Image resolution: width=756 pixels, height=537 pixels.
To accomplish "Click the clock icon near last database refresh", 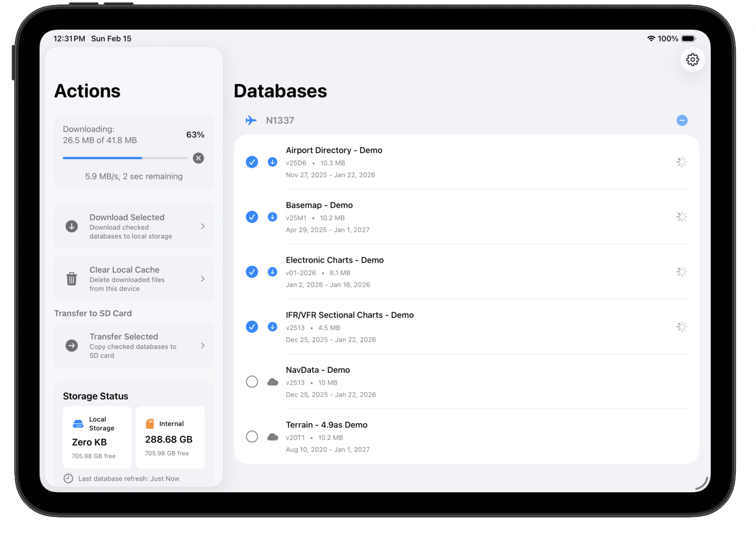I will [68, 478].
